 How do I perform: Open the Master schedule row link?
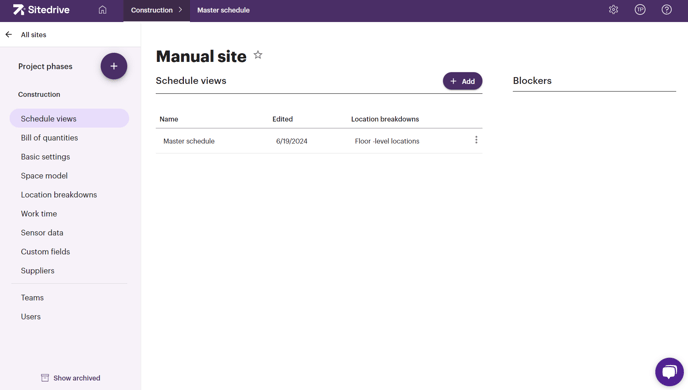189,141
